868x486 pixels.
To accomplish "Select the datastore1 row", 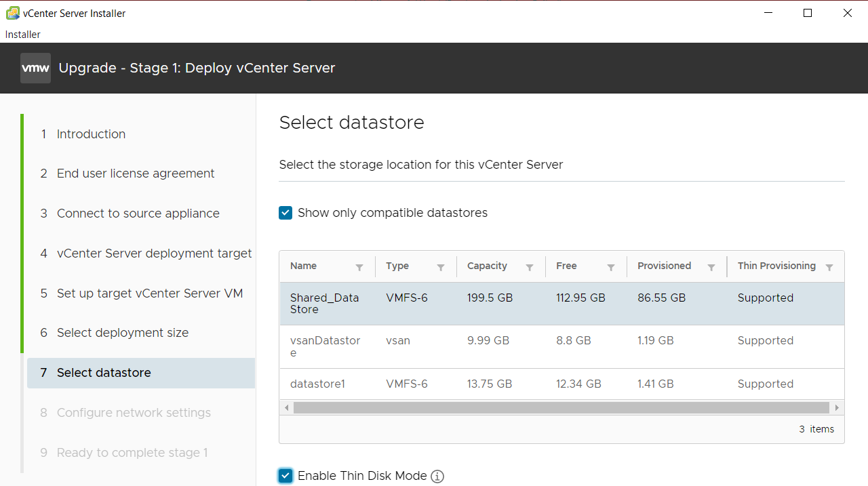I will (561, 384).
